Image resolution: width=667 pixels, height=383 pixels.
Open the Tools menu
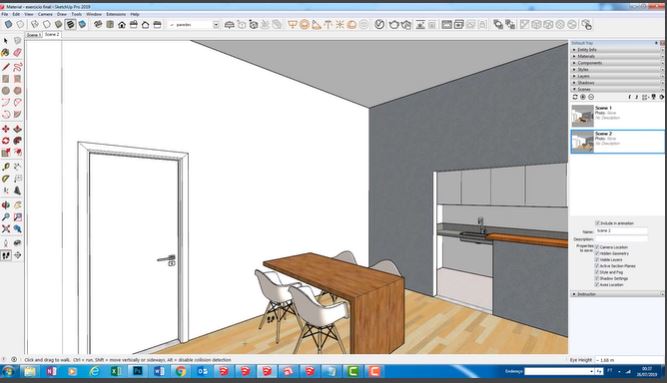click(x=77, y=14)
